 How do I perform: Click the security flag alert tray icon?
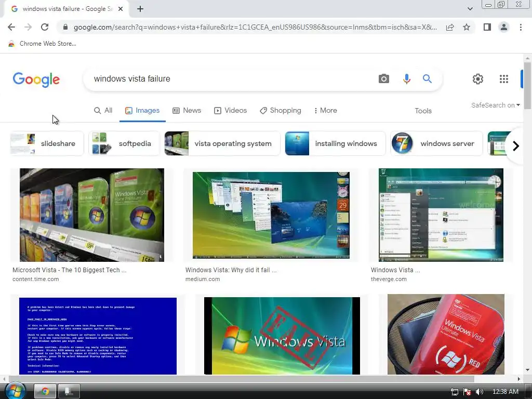pos(467,392)
